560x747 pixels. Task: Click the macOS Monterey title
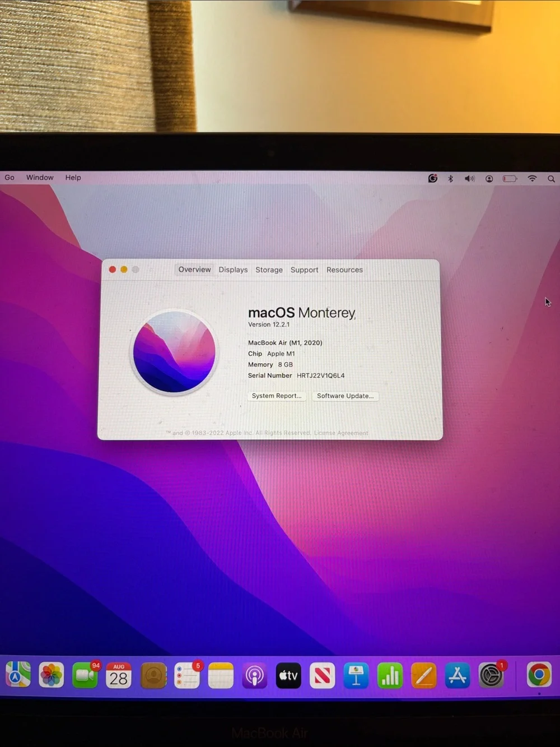[302, 313]
